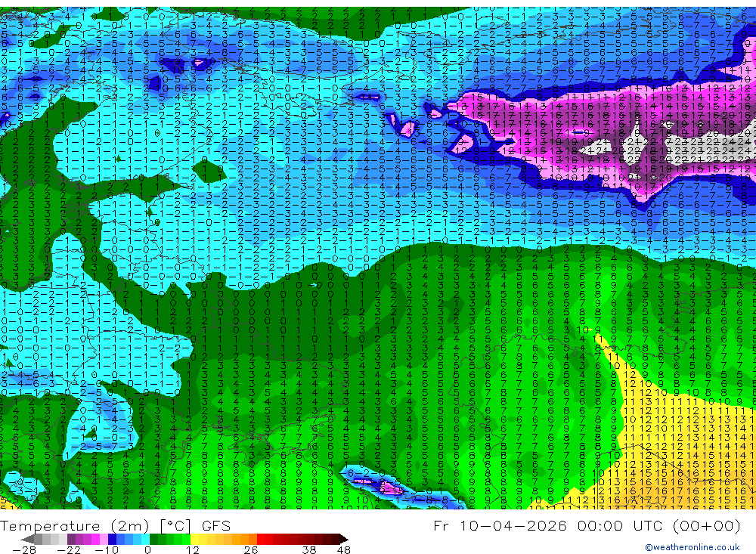Click the "0" legend value

pyautogui.click(x=147, y=550)
